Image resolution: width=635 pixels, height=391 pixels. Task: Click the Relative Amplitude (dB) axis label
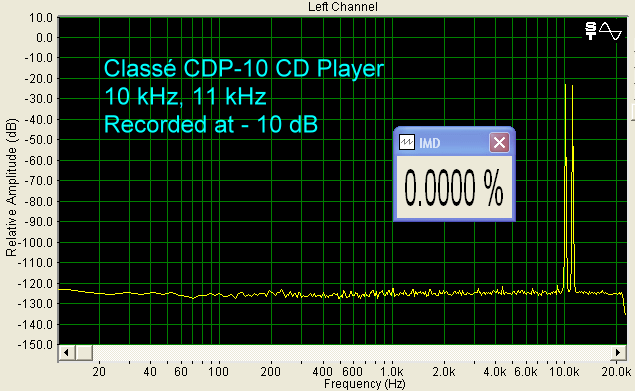(11, 187)
